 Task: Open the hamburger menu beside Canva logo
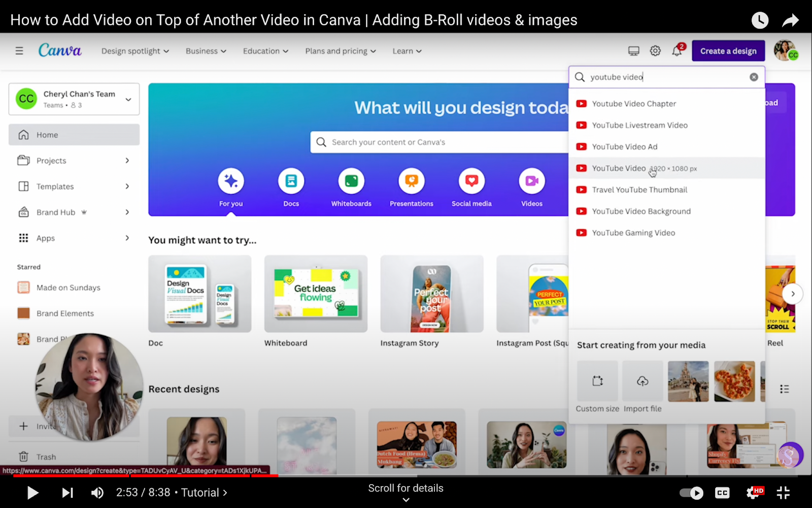[x=19, y=51]
